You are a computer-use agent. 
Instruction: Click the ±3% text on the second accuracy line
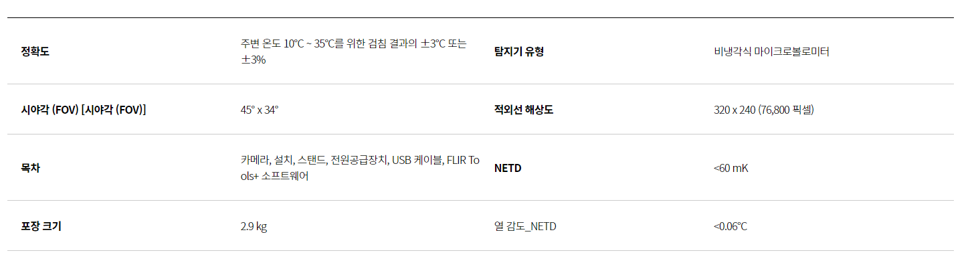point(253,60)
